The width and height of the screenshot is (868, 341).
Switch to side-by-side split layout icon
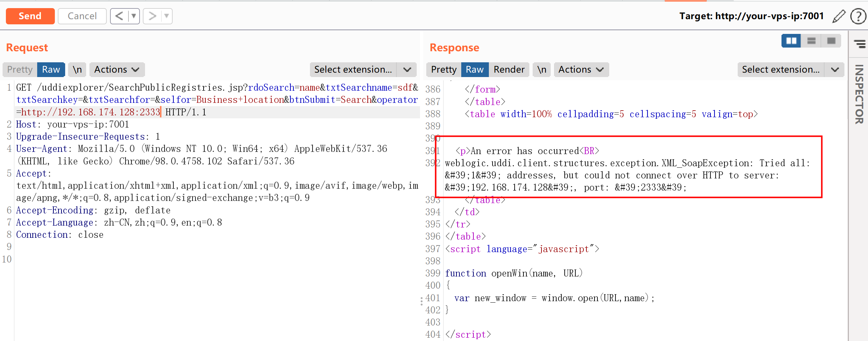pyautogui.click(x=791, y=41)
